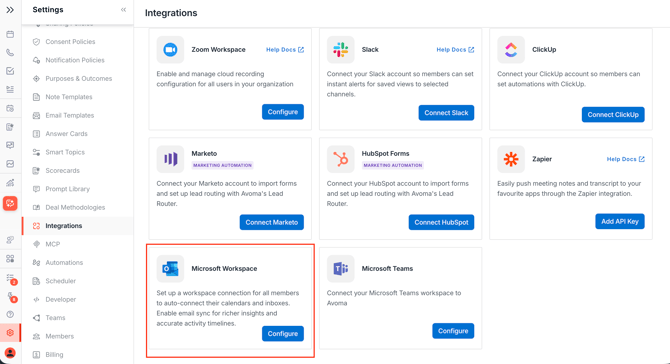Go to Purposes & Outcomes
This screenshot has height=364, width=670.
pyautogui.click(x=79, y=78)
